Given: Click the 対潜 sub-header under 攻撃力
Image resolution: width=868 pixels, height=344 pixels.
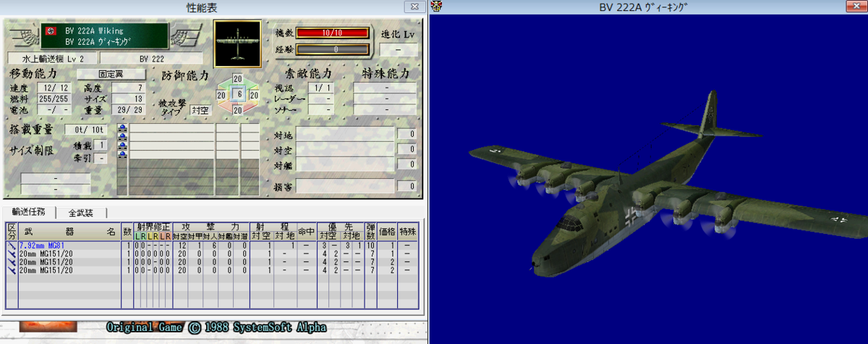Looking at the screenshot, I should (242, 237).
